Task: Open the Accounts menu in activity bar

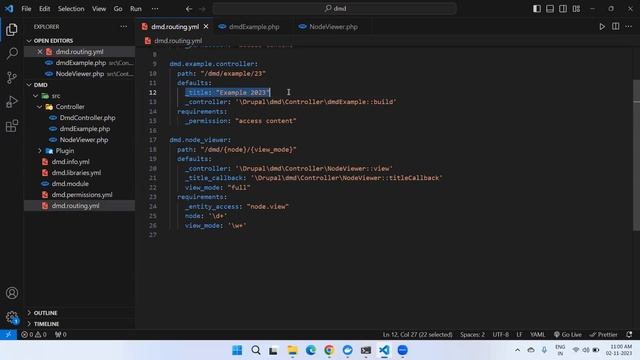Action: pyautogui.click(x=12, y=293)
